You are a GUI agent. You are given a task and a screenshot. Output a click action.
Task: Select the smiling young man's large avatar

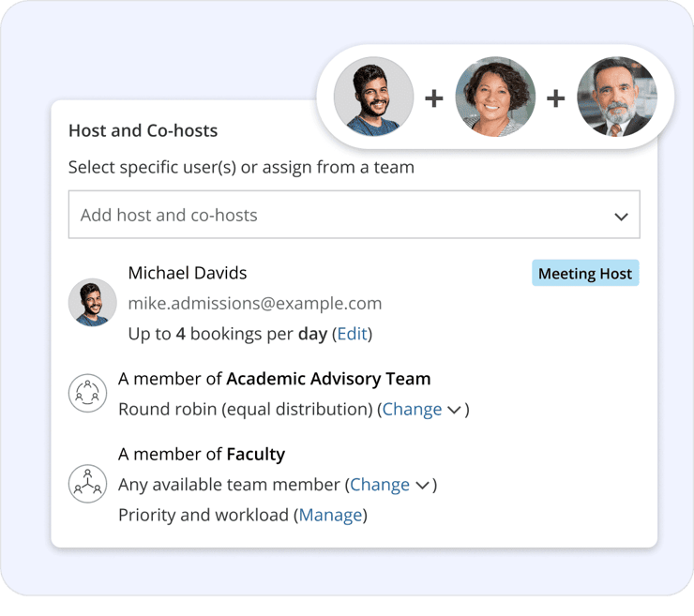pos(373,97)
